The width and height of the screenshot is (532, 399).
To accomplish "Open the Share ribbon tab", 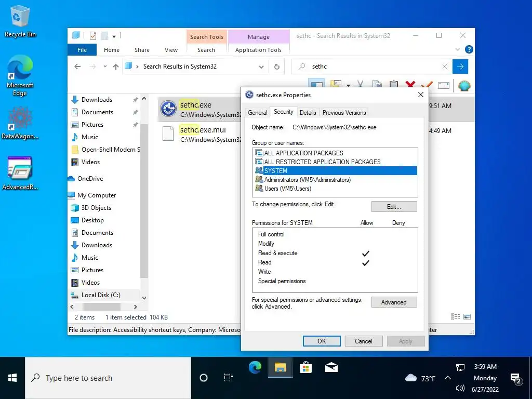I will pos(142,50).
